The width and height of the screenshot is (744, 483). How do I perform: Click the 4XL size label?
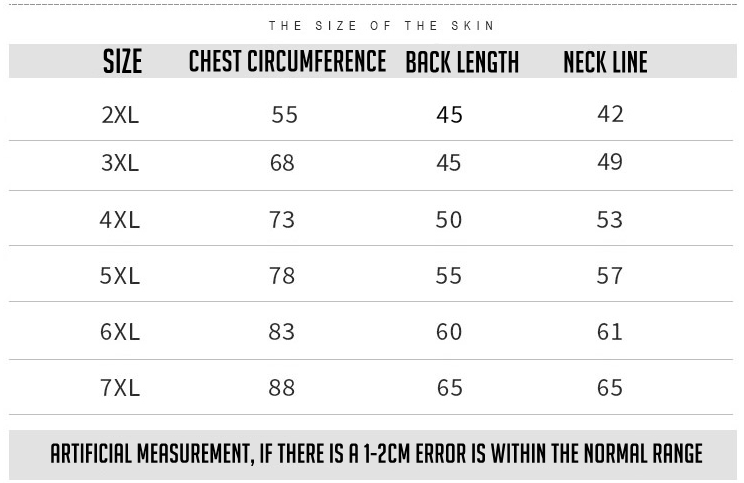pos(120,220)
